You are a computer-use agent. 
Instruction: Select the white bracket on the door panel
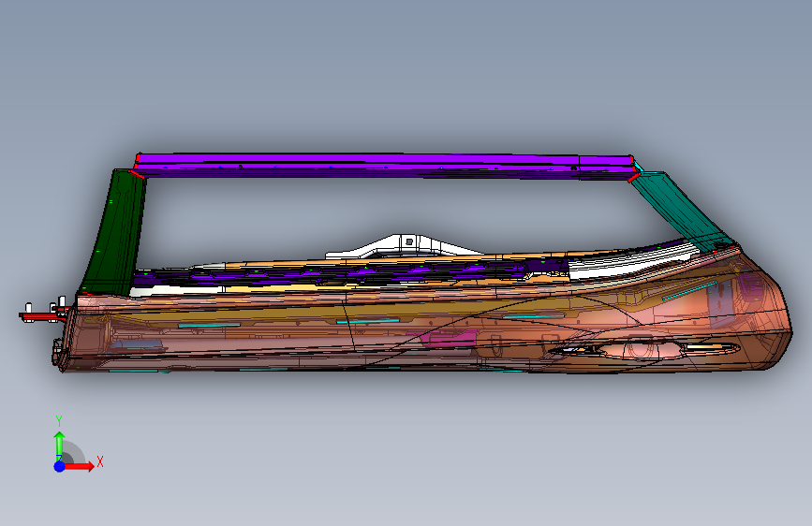coord(404,245)
